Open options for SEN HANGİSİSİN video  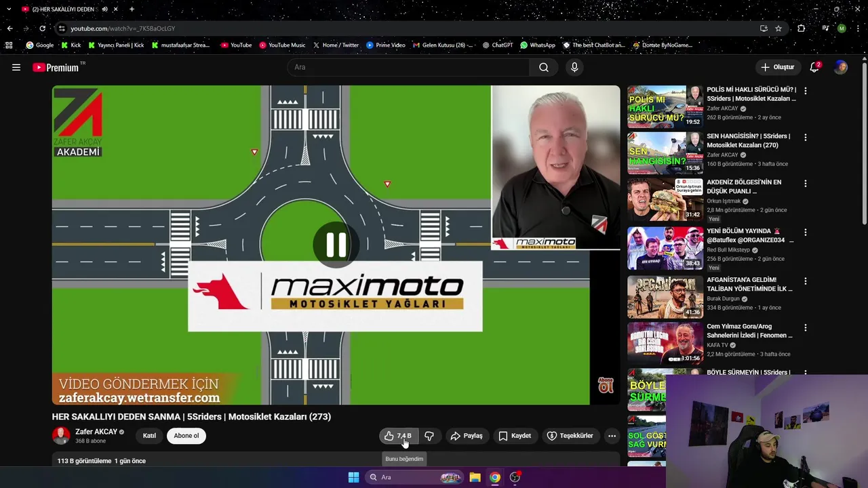click(x=805, y=137)
